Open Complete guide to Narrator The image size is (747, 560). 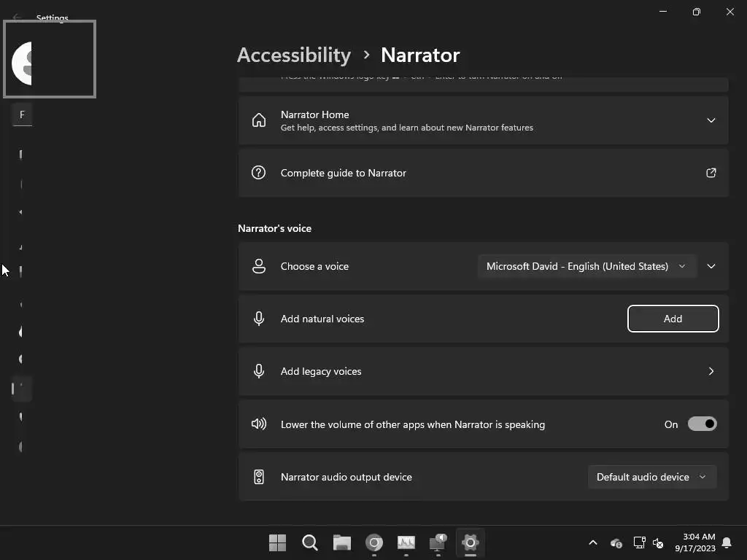coord(483,173)
